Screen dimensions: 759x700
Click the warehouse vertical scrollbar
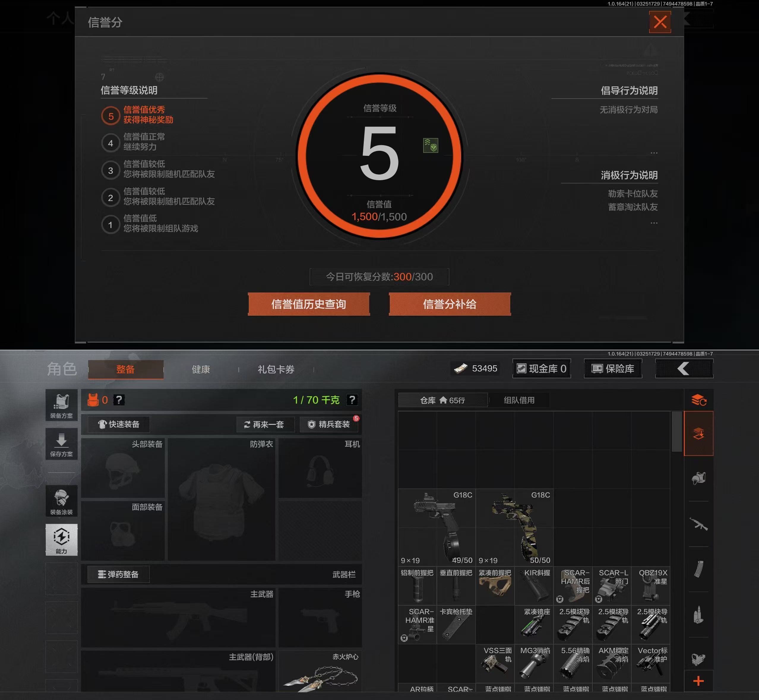coord(676,432)
